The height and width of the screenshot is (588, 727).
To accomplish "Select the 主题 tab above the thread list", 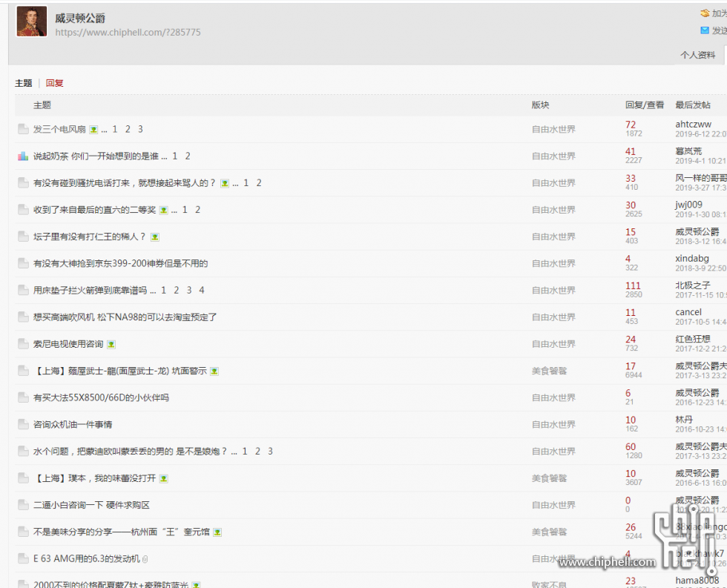I will click(x=24, y=83).
